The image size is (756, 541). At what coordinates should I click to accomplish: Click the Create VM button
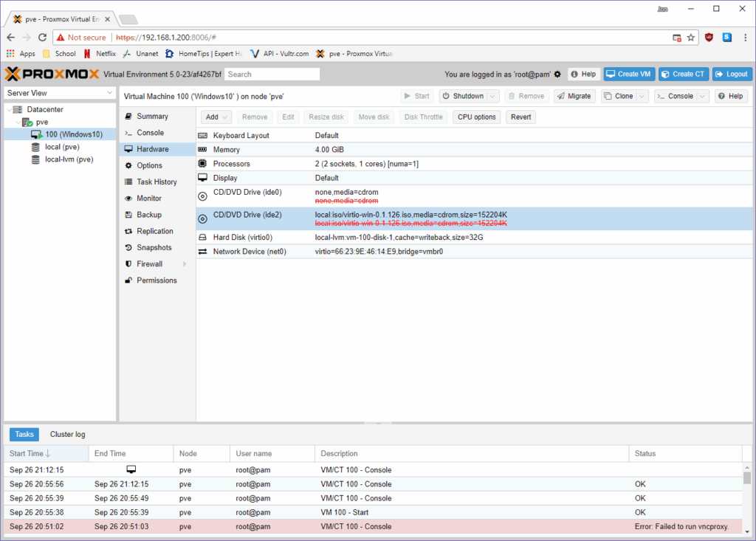coord(629,74)
